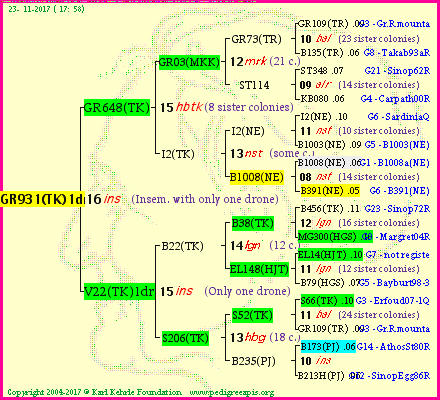
Task: Click the ST114 ancestor
Action: click(x=254, y=85)
